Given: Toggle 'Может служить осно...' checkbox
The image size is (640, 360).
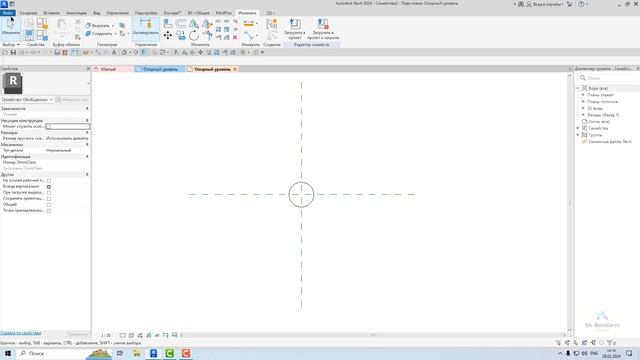Looking at the screenshot, I should 49,127.
